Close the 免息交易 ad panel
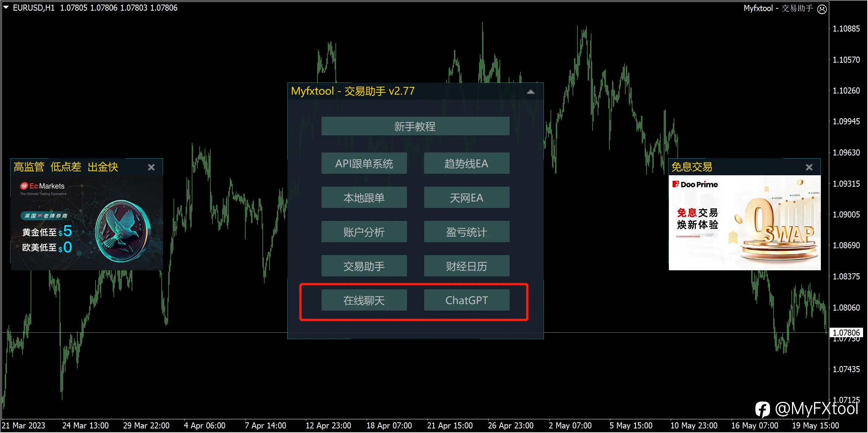Image resolution: width=868 pixels, height=433 pixels. point(809,167)
